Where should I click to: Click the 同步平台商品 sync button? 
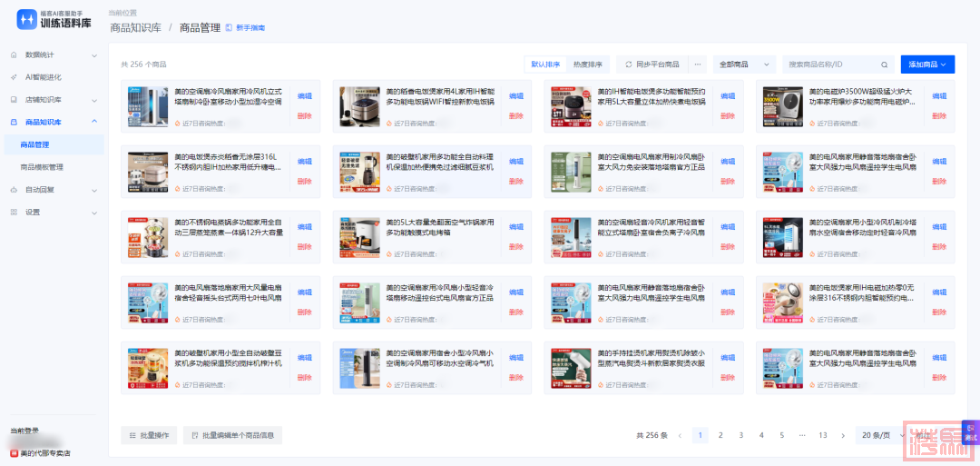coord(652,64)
